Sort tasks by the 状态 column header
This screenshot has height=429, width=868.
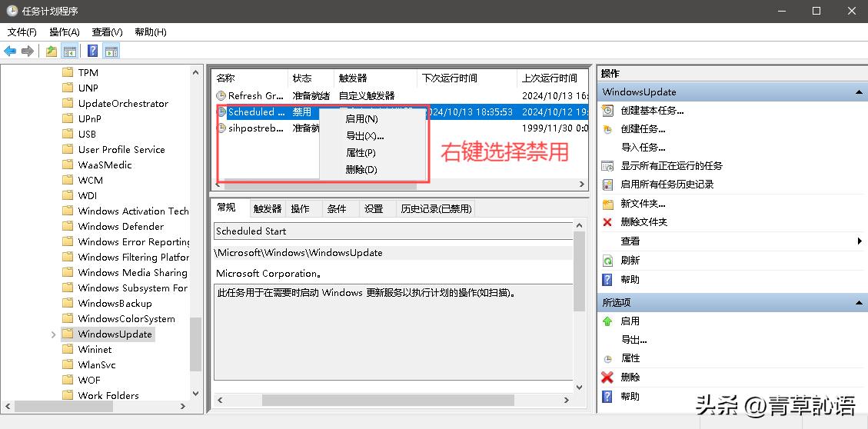(311, 78)
